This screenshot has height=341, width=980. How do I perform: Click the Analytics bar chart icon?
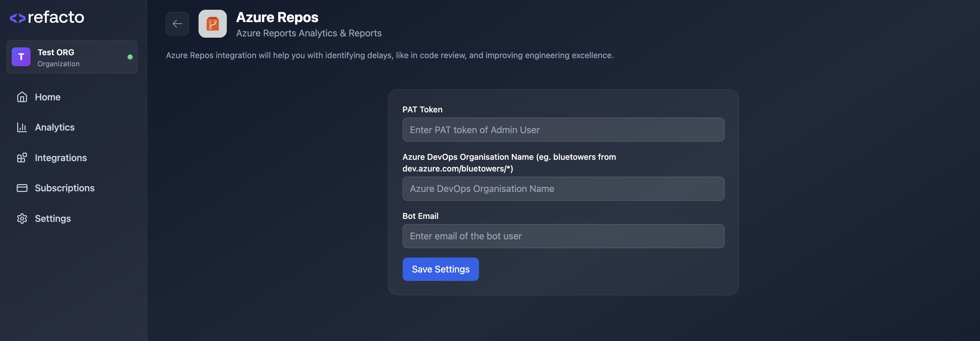pyautogui.click(x=22, y=127)
